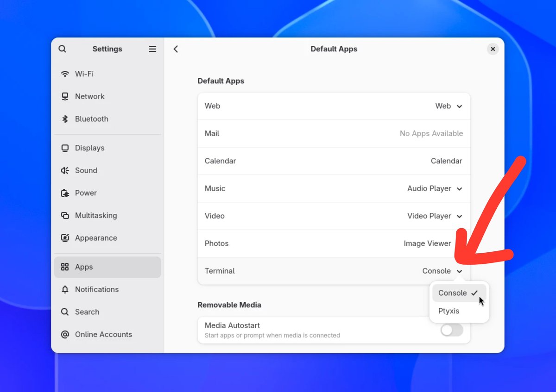Click the Appearance icon in sidebar
Viewport: 556px width, 392px height.
(65, 238)
